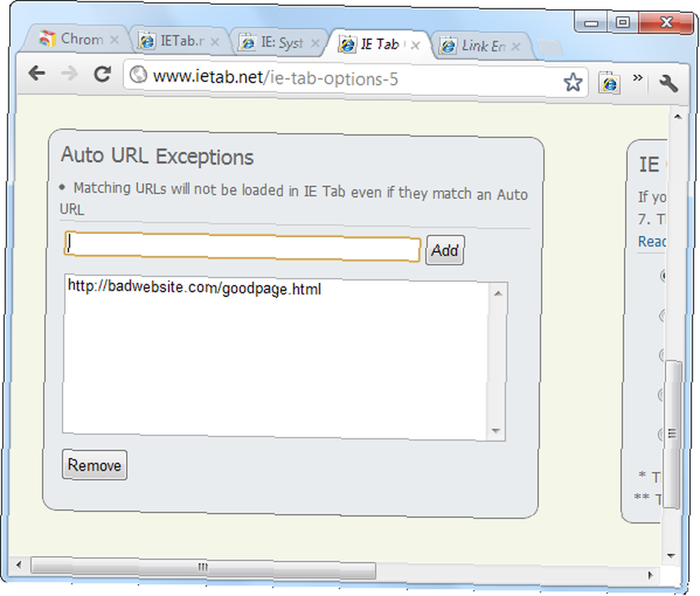Open the Read more link in the IE panel

click(652, 242)
